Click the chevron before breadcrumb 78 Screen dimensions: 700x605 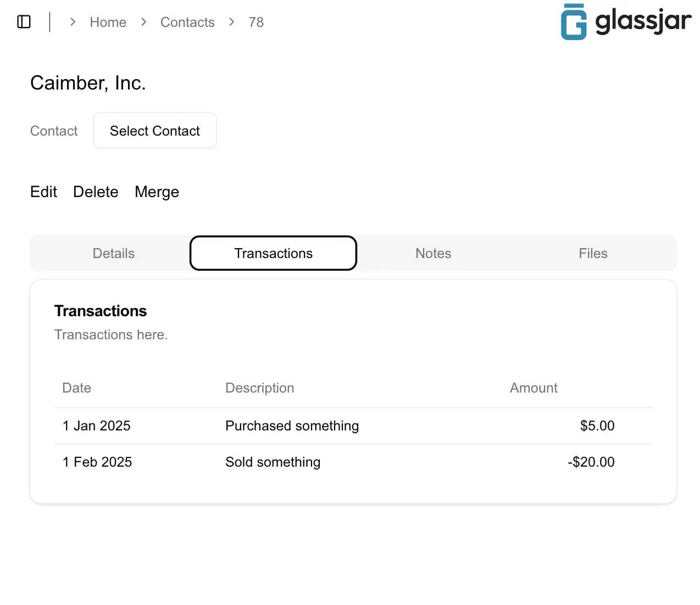pos(231,22)
